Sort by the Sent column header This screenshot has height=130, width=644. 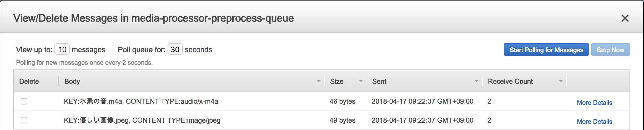click(379, 81)
